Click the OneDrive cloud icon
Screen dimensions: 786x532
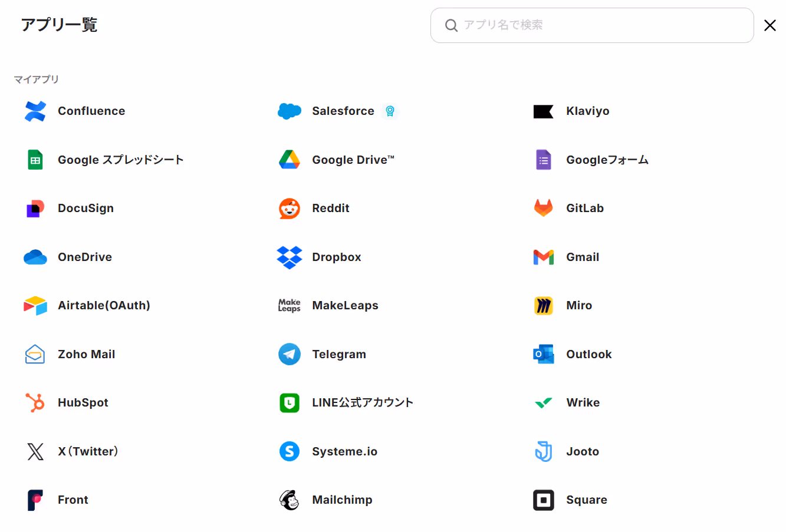tap(35, 257)
